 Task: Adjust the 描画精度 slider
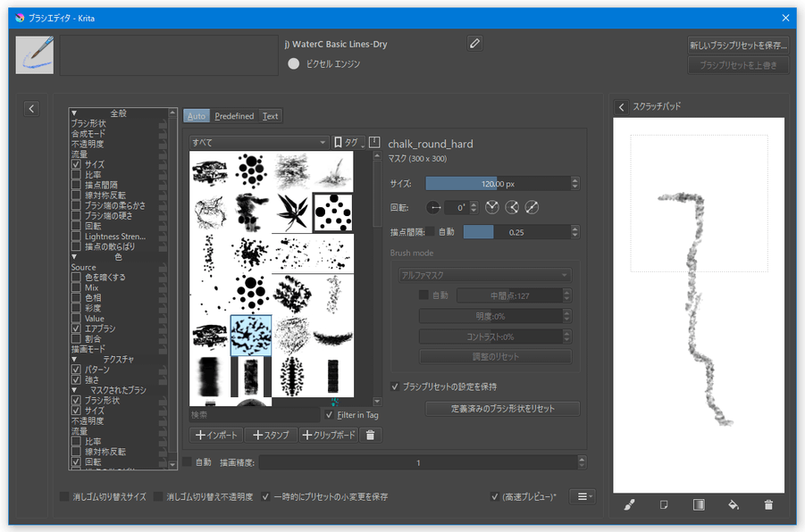(x=418, y=462)
